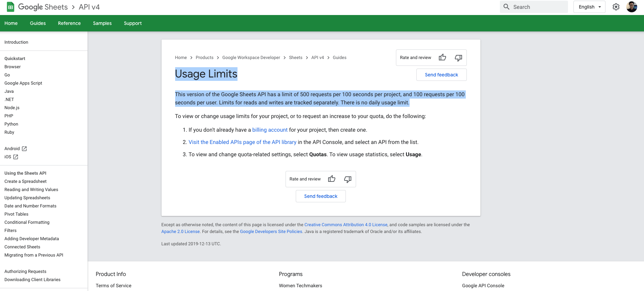Click thumbs up in top Rate and review
Viewport: 644px width, 291px height.
[442, 57]
